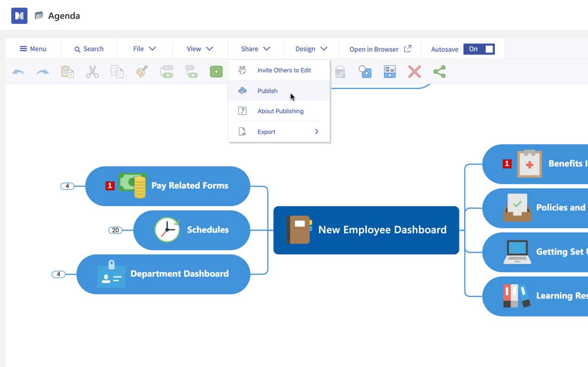Click the Open in Browser button

click(380, 49)
